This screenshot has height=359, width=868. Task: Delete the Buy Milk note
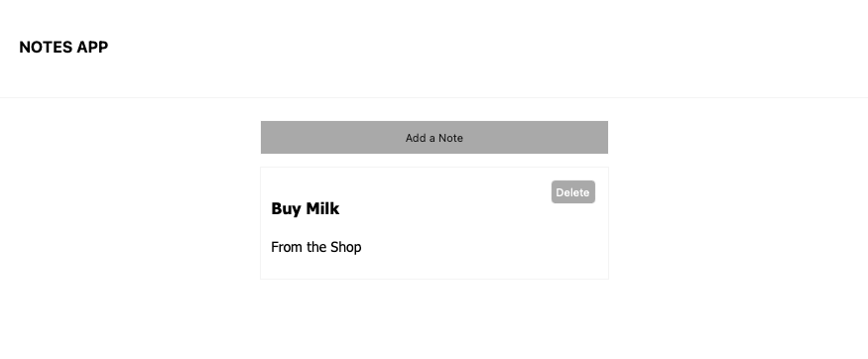coord(573,192)
